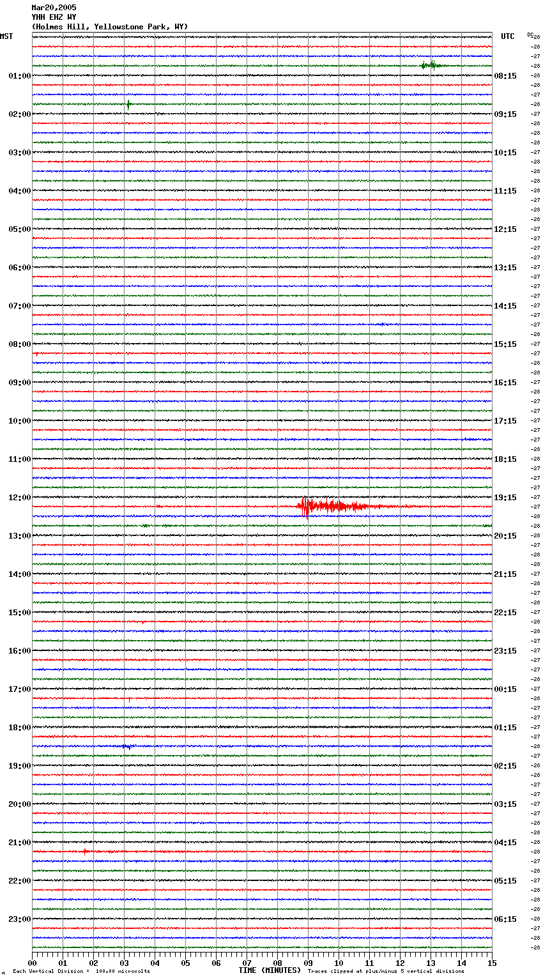
Task: Click the "19:15" UTC time label
Action: 505,498
